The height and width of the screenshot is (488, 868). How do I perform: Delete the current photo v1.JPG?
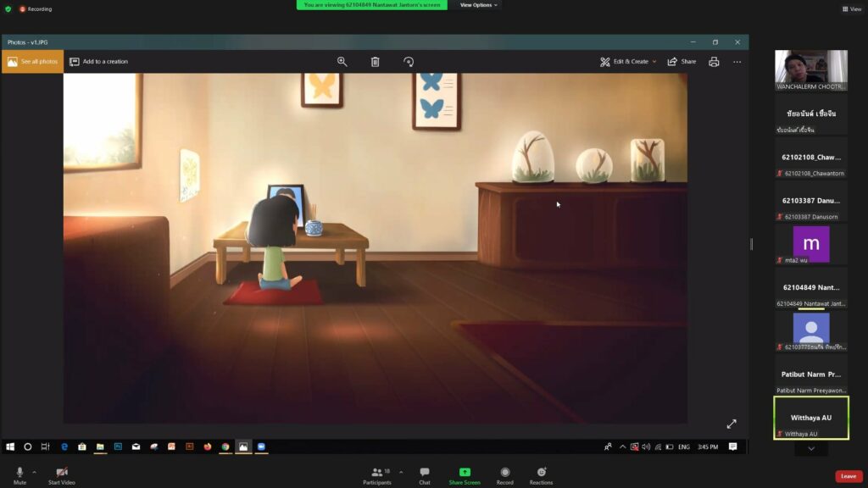[375, 61]
